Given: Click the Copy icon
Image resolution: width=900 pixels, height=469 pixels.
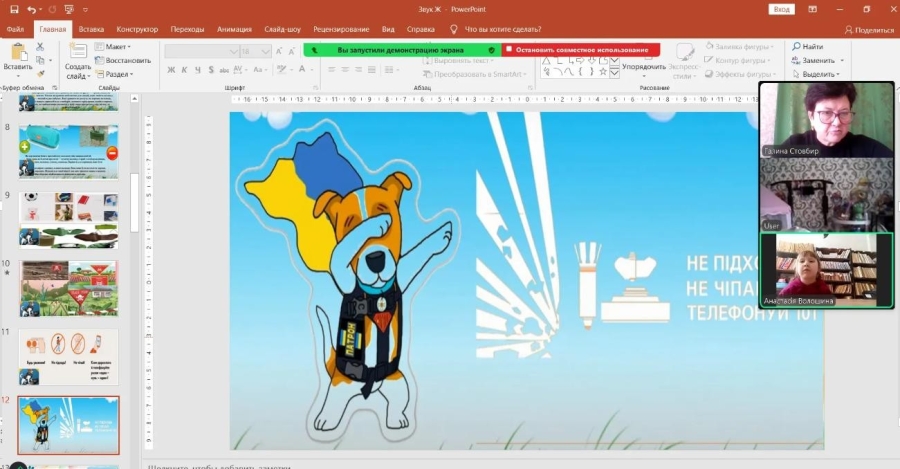Looking at the screenshot, I should point(40,60).
